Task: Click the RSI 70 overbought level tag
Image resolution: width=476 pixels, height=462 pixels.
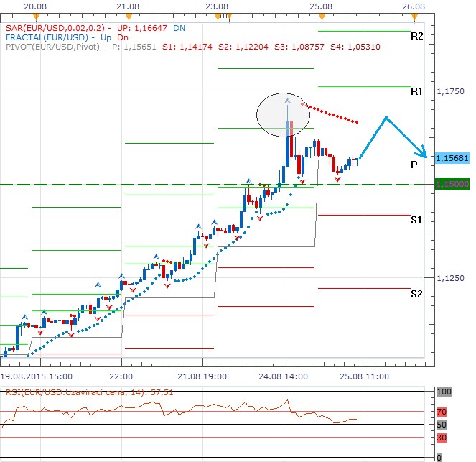Action: [444, 412]
